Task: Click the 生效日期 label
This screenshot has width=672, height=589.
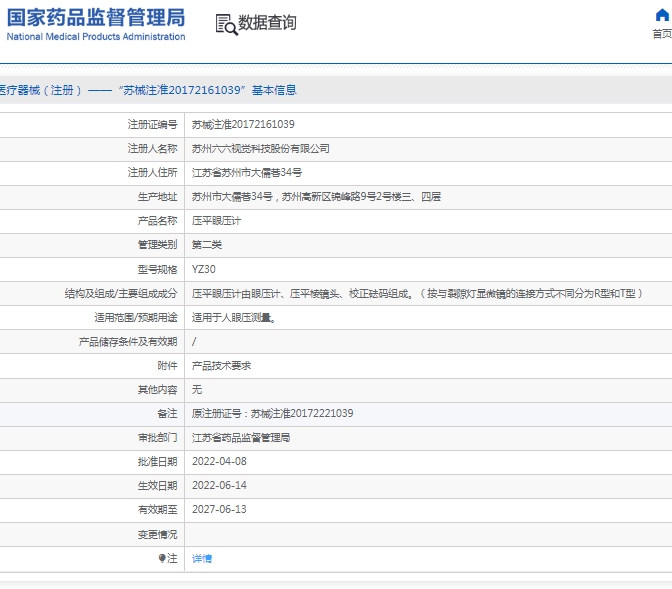Action: 157,486
